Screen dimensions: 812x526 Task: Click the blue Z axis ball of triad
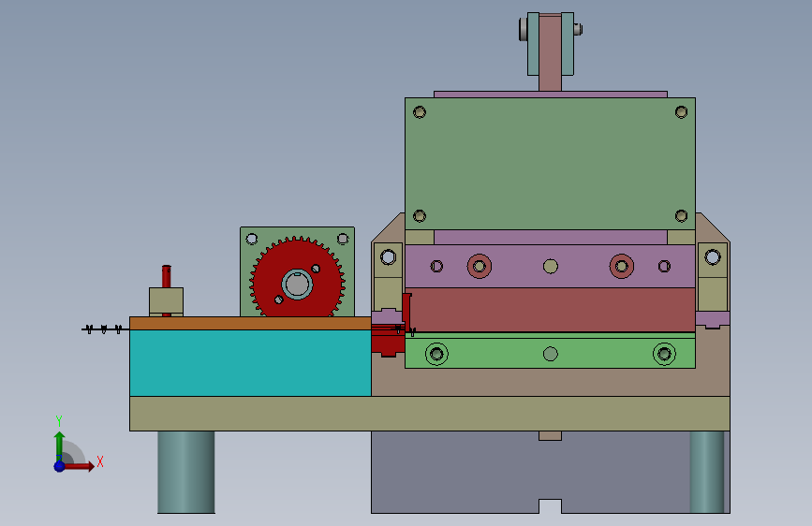[x=60, y=466]
